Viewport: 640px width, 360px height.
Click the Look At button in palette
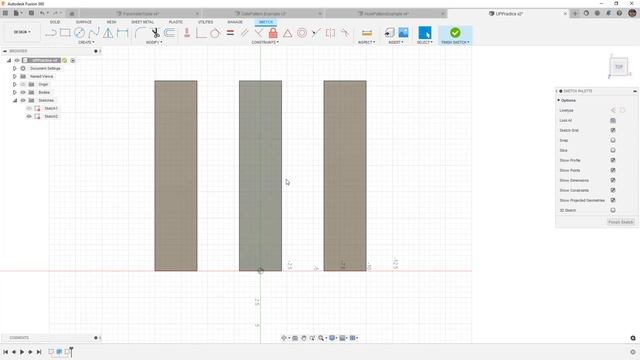613,120
